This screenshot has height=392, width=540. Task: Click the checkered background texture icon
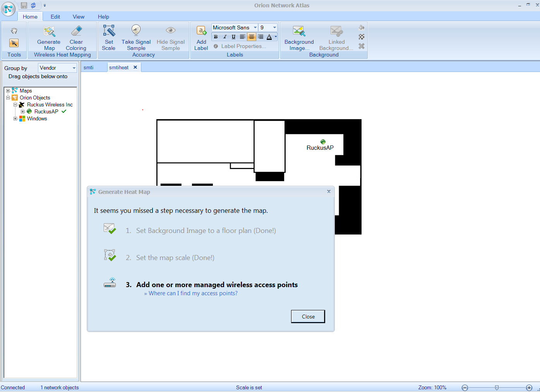tap(362, 37)
